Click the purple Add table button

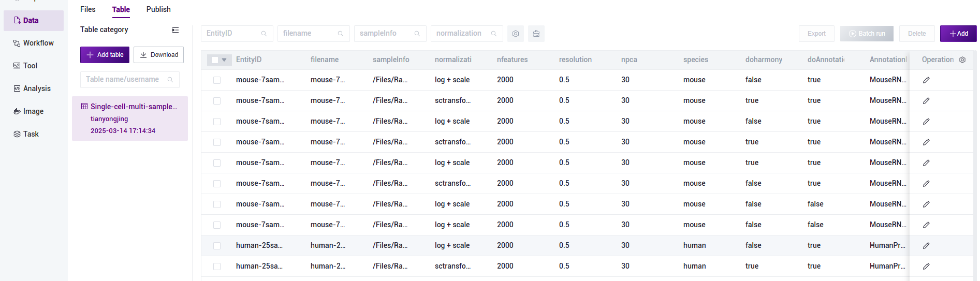pos(105,55)
